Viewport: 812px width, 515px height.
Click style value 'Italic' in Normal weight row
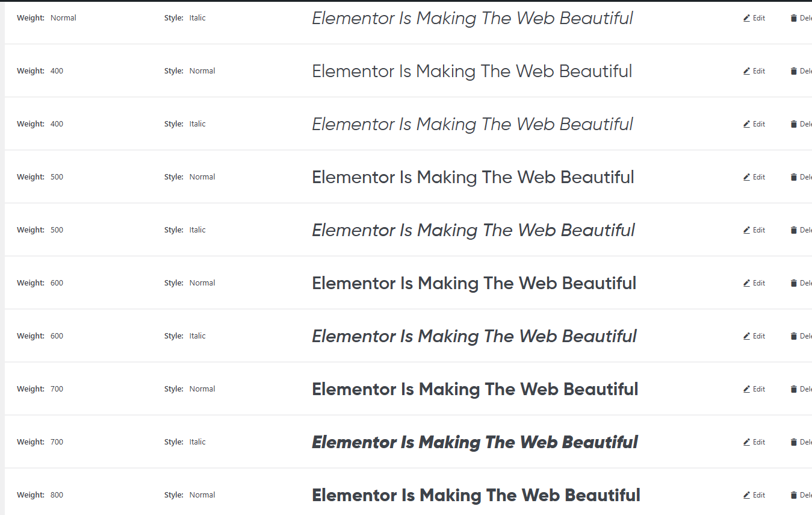point(197,18)
